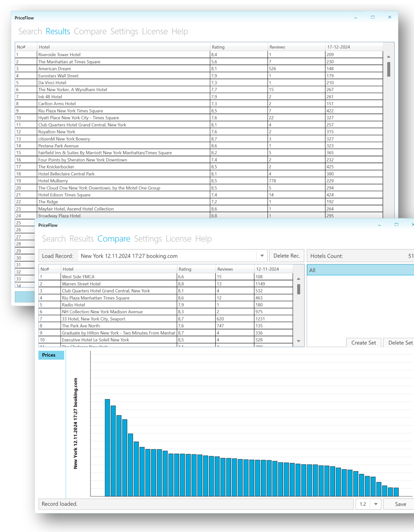Image resolution: width=414 pixels, height=532 pixels.
Task: Click Create Set button
Action: click(363, 343)
